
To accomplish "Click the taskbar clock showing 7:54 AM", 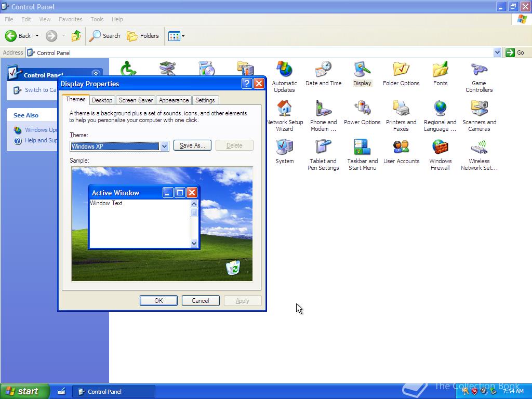I will tap(513, 391).
